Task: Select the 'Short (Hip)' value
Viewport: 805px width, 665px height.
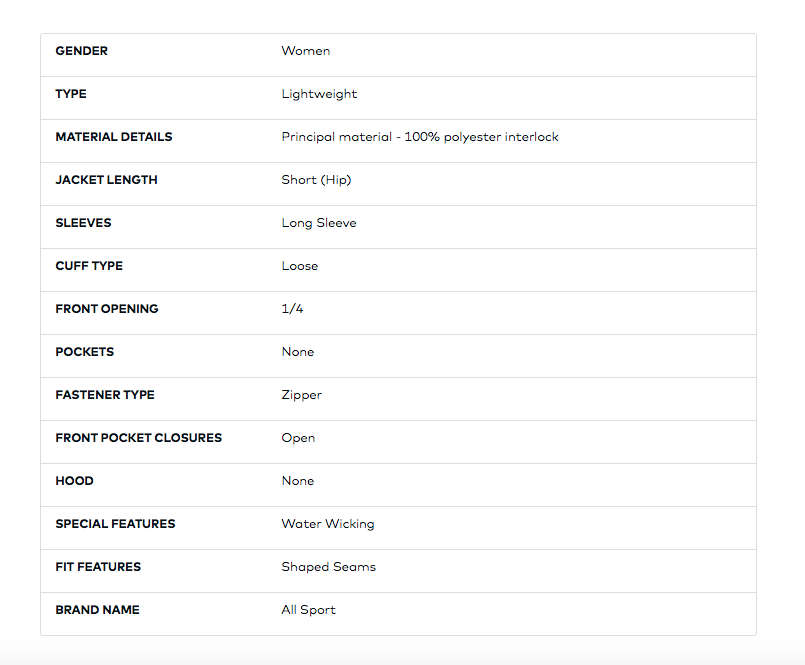Action: [x=316, y=180]
